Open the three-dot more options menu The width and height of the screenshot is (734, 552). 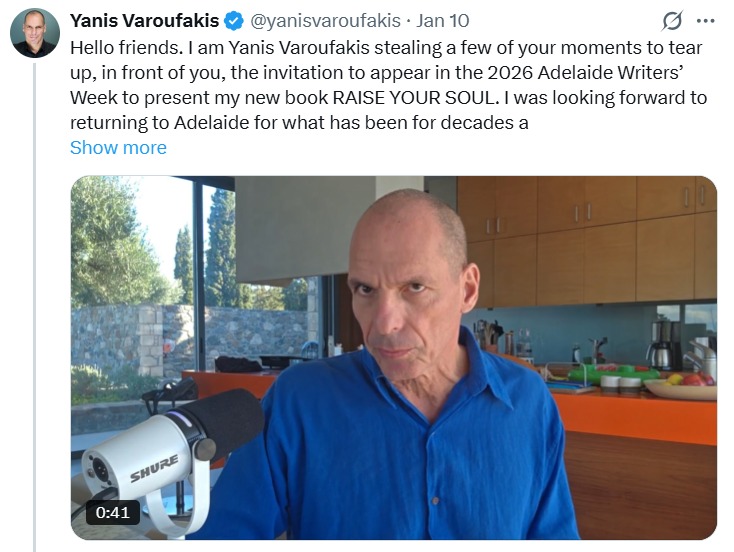tap(706, 21)
